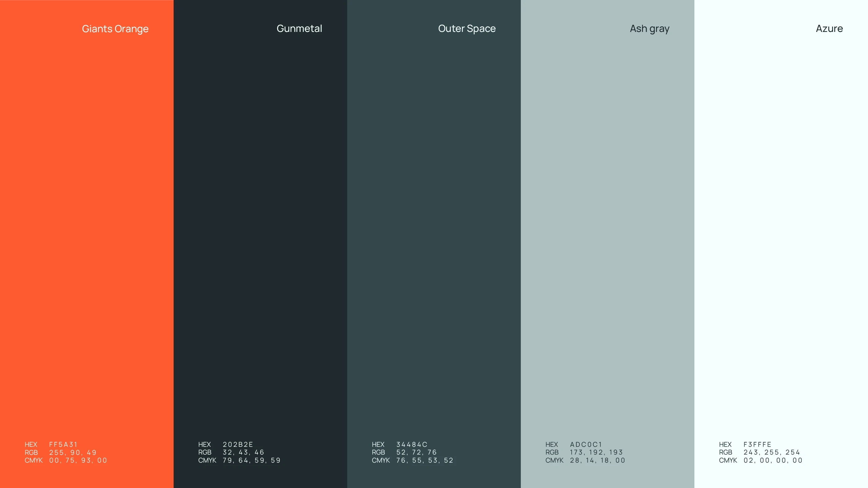Screen dimensions: 868x488
Task: Click CMYK value 28, 14, 18, 00
Action: [x=597, y=460]
